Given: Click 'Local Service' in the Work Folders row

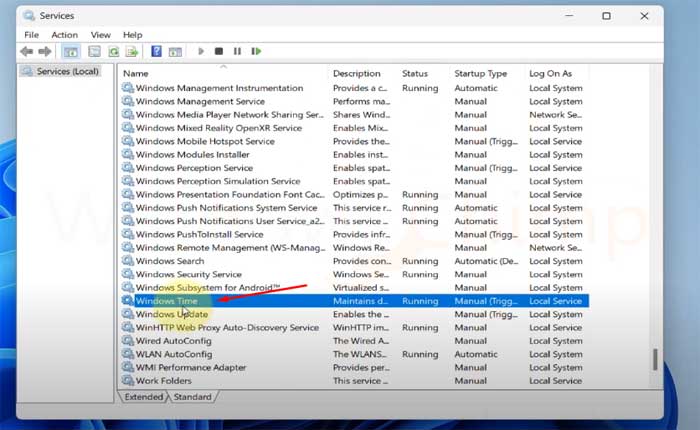Looking at the screenshot, I should (x=556, y=381).
